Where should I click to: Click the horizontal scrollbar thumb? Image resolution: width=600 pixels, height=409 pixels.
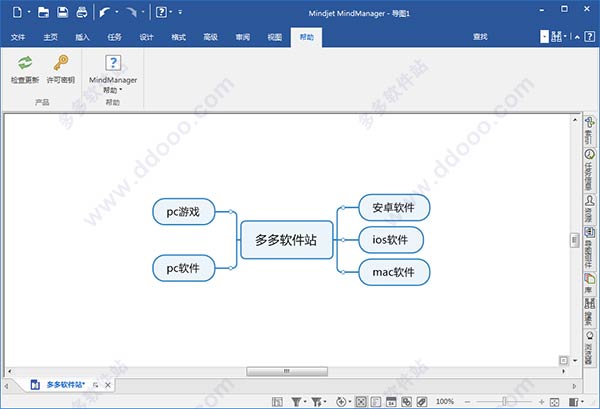tap(287, 371)
